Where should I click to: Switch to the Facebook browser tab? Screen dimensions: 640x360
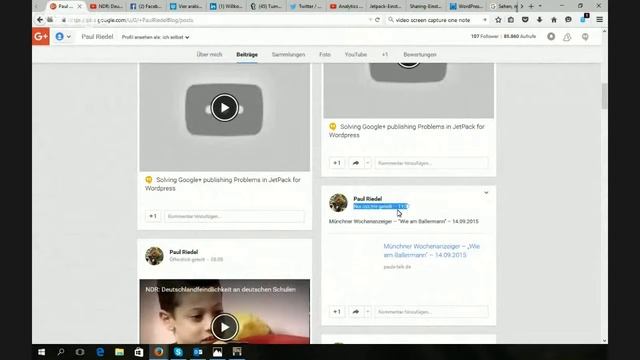(146, 6)
